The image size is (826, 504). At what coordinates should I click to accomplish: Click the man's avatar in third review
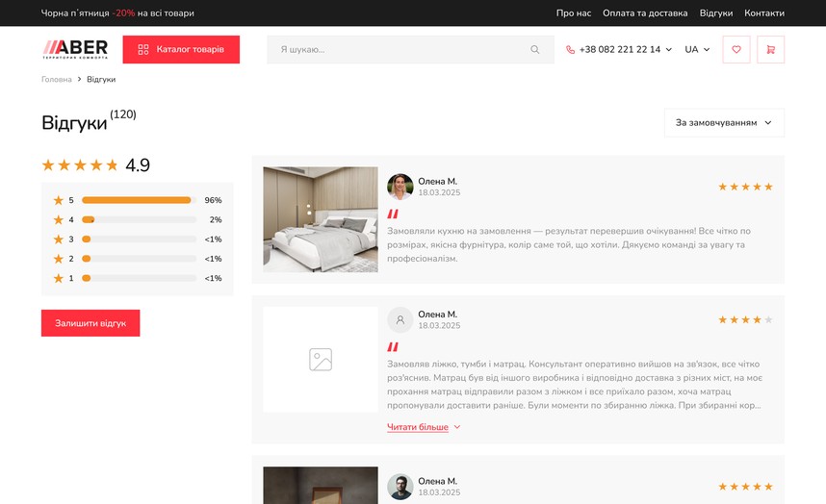(400, 487)
